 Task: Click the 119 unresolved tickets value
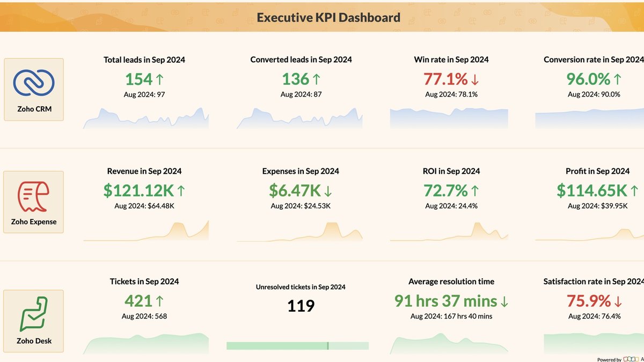pyautogui.click(x=301, y=306)
